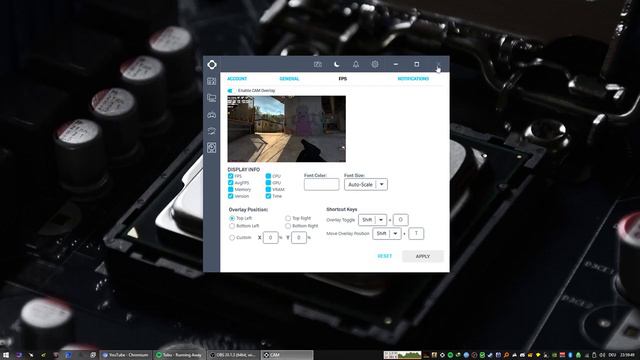Uncheck the AvgFPS checkbox

pos(231,183)
